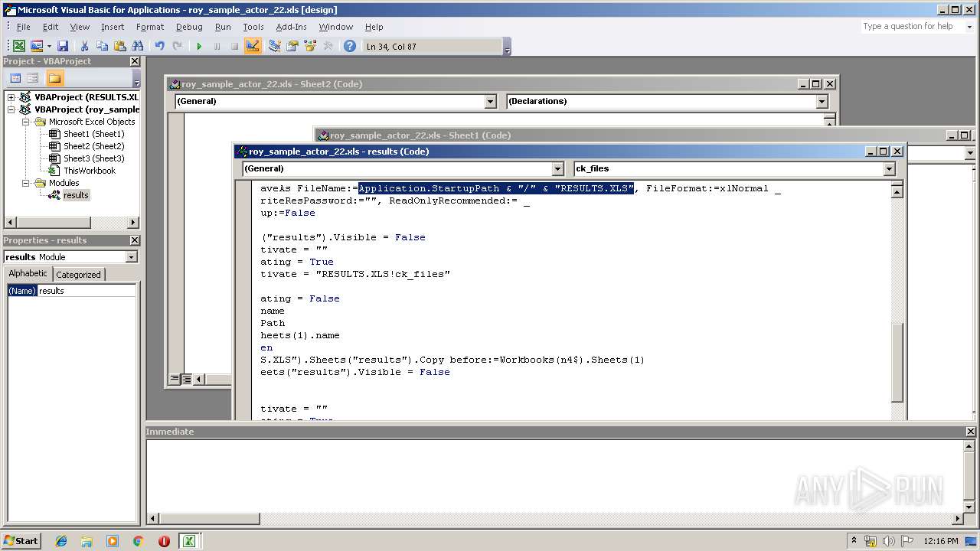Open the (Declarations) dropdown in Sheet2 code window
The width and height of the screenshot is (980, 551).
[822, 101]
